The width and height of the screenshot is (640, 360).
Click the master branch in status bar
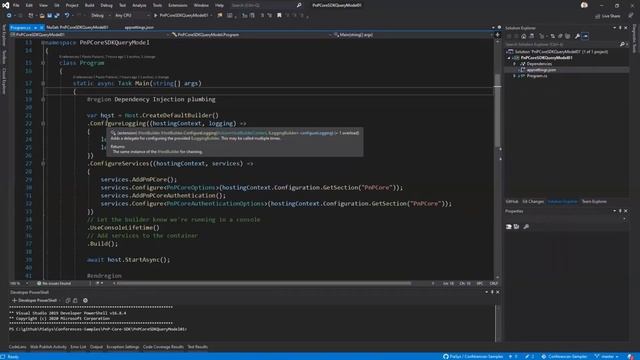607,356
